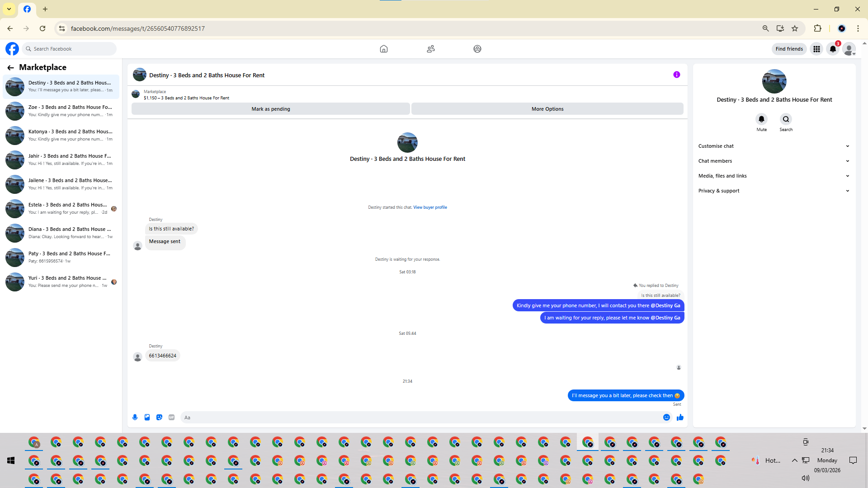Mute this conversation with bell button
This screenshot has width=868, height=488.
761,119
